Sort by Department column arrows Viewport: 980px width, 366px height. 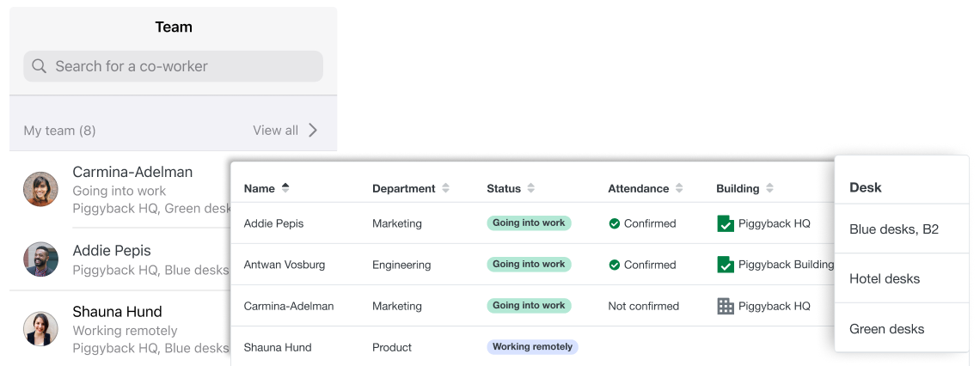click(x=445, y=188)
